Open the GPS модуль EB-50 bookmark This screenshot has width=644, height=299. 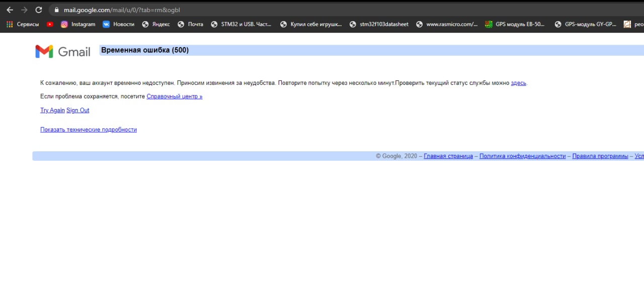(x=515, y=24)
